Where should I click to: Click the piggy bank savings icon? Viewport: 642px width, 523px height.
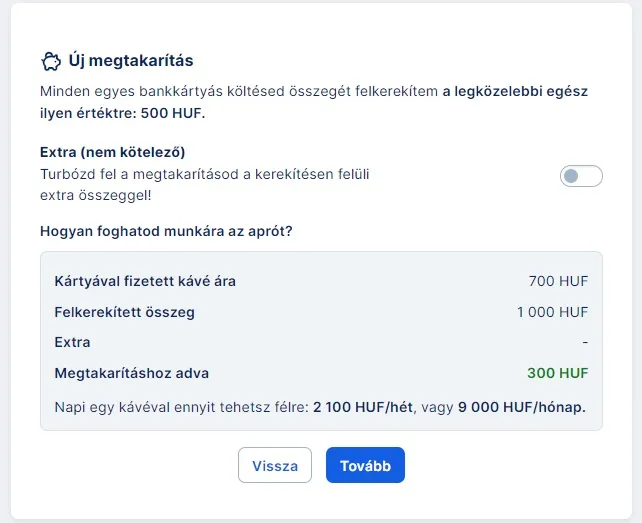click(x=50, y=61)
